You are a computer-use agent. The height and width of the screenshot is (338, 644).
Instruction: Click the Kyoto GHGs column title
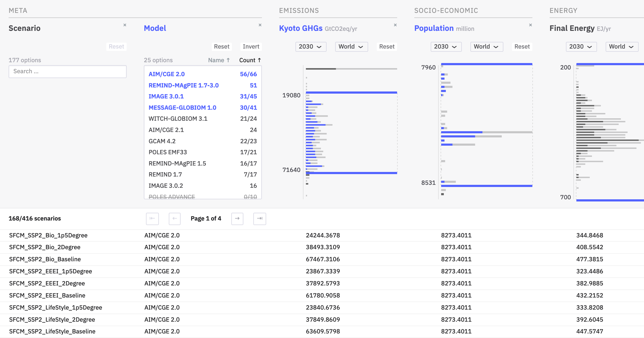301,28
